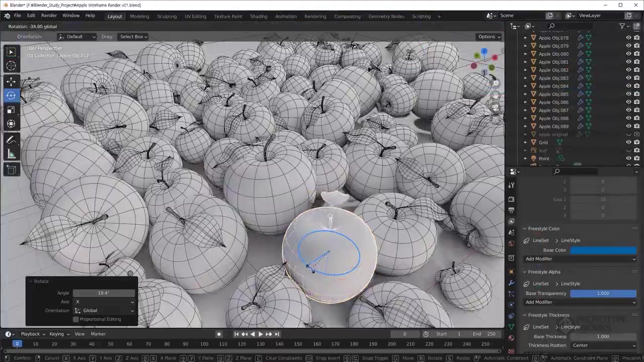Screen dimensions: 644x362
Task: Choose the Add Cube tool
Action: [x=11, y=170]
